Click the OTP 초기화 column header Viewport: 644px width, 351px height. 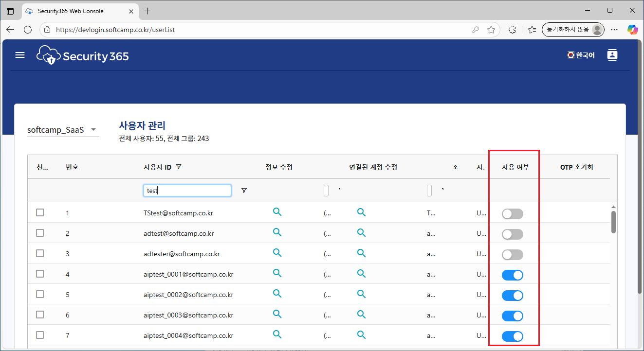tap(577, 167)
